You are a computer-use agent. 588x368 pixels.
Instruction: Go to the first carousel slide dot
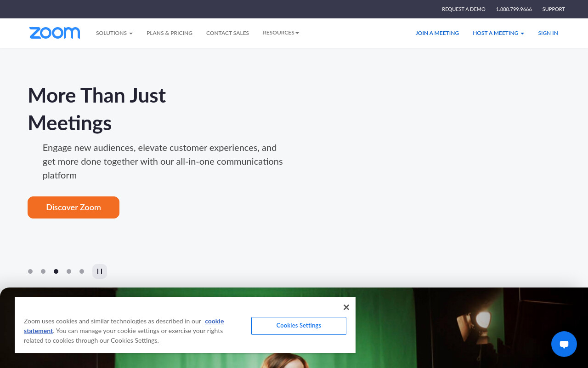click(30, 271)
